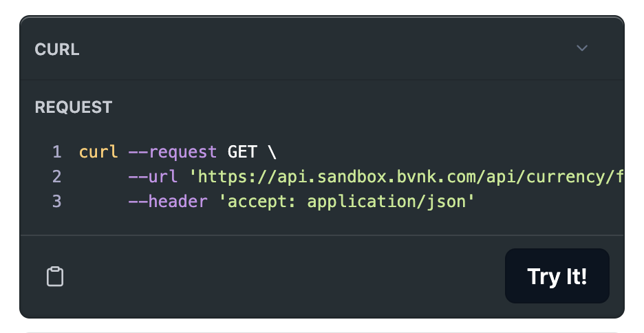Click the GET method keyword
The height and width of the screenshot is (333, 644).
coord(241,151)
